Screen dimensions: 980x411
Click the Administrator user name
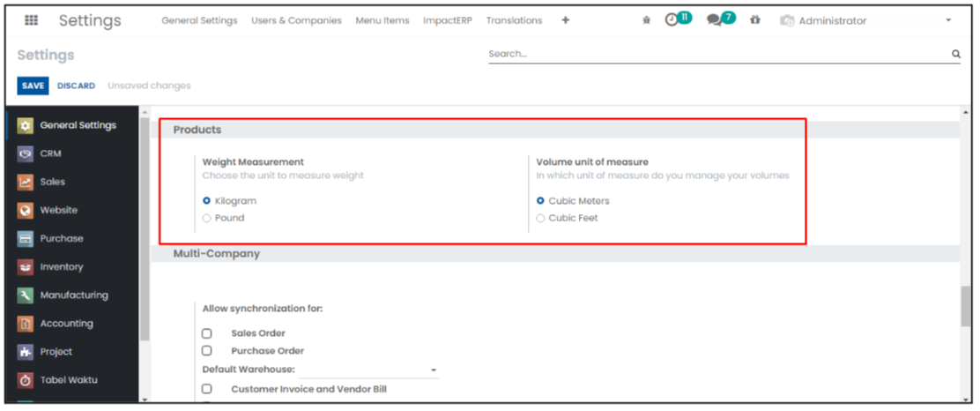(x=833, y=20)
